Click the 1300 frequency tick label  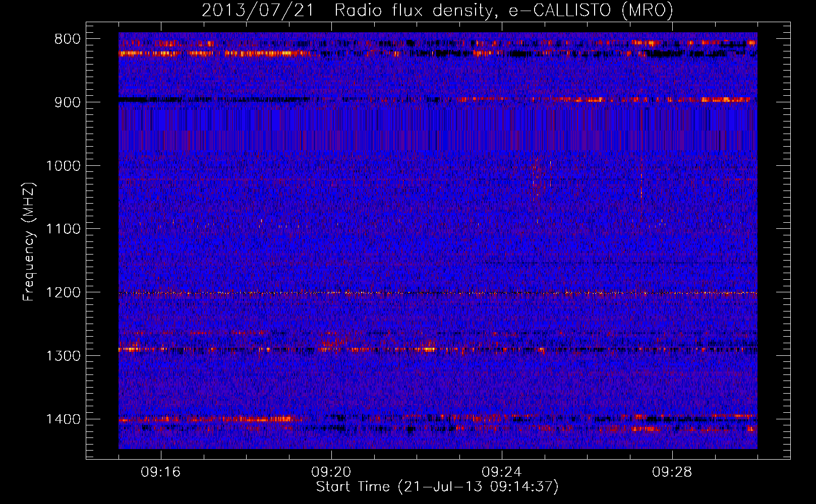tap(63, 356)
